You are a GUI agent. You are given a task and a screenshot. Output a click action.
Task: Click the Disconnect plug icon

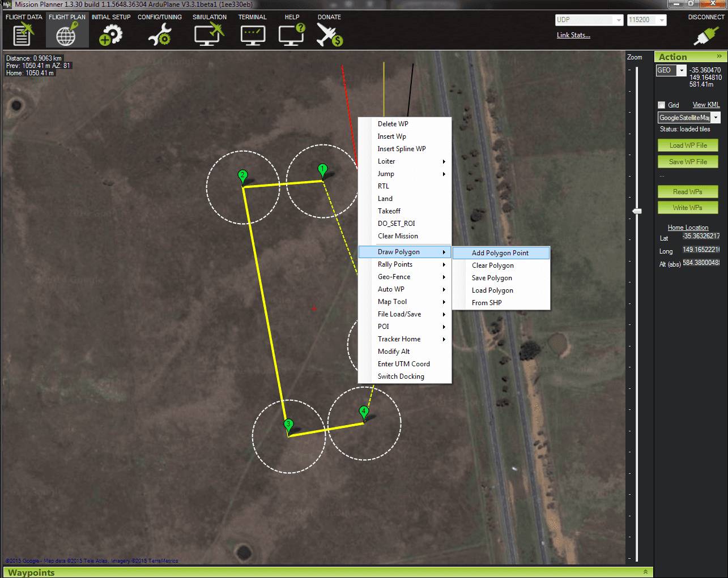click(x=705, y=35)
